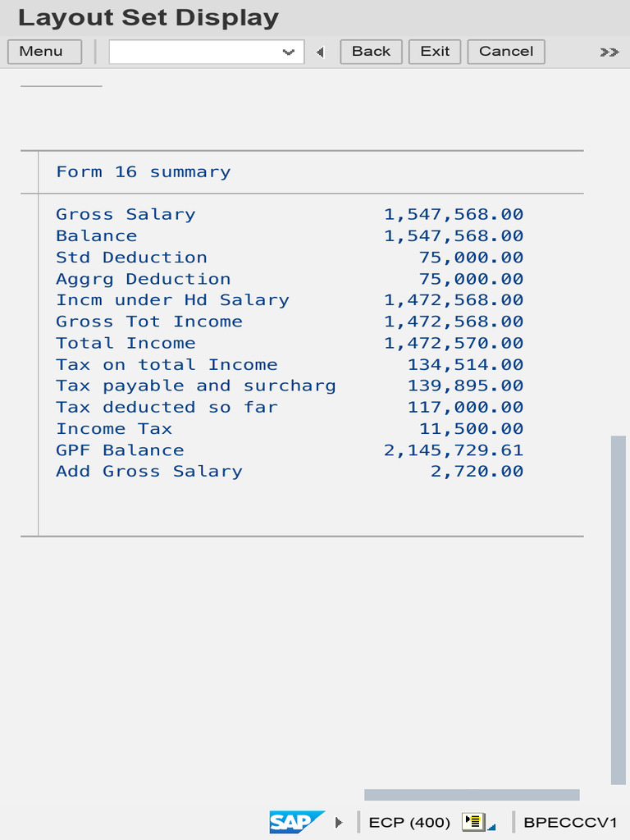
Task: Click the GPF Balance amount 2,145,729.61
Action: point(453,450)
